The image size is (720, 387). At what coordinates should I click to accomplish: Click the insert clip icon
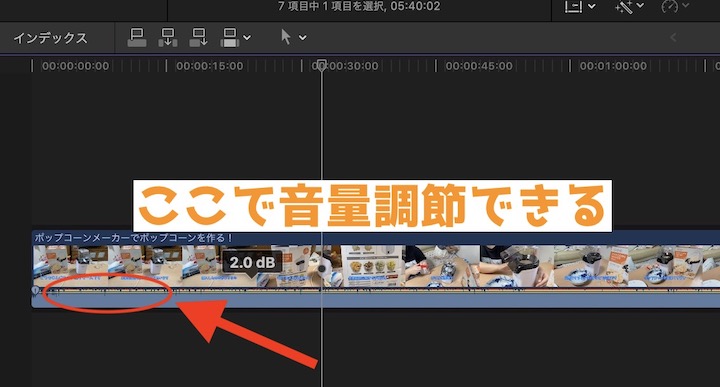168,38
